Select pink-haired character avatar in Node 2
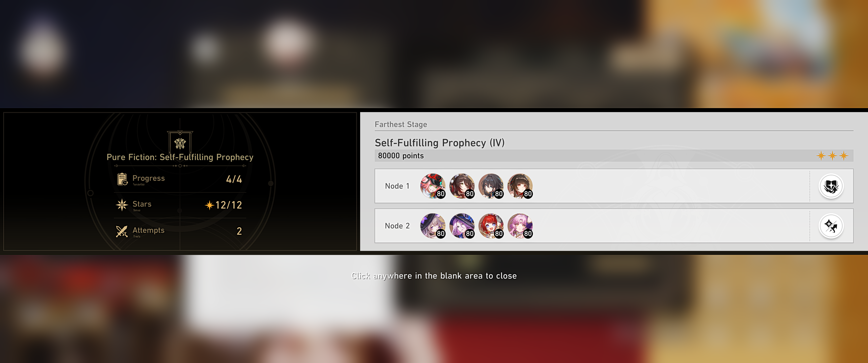 (x=520, y=226)
